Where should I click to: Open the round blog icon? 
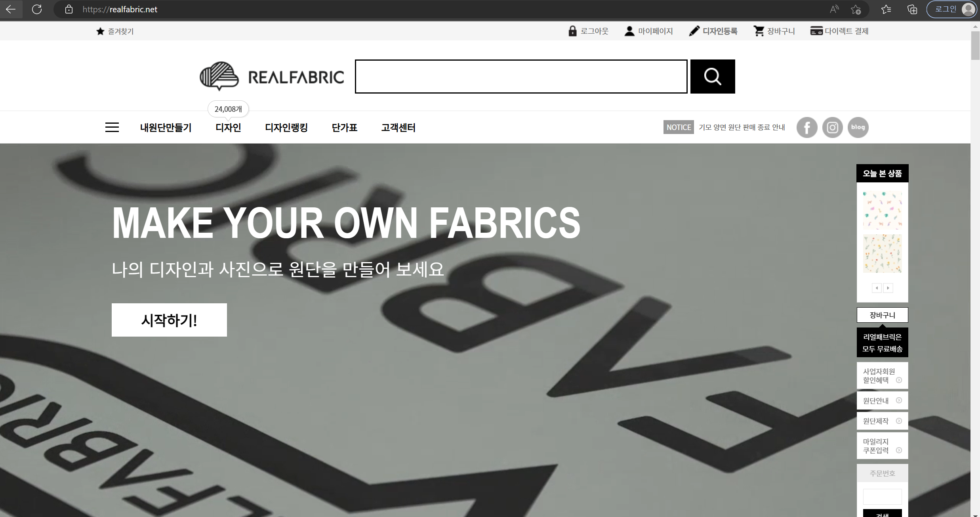click(x=858, y=127)
